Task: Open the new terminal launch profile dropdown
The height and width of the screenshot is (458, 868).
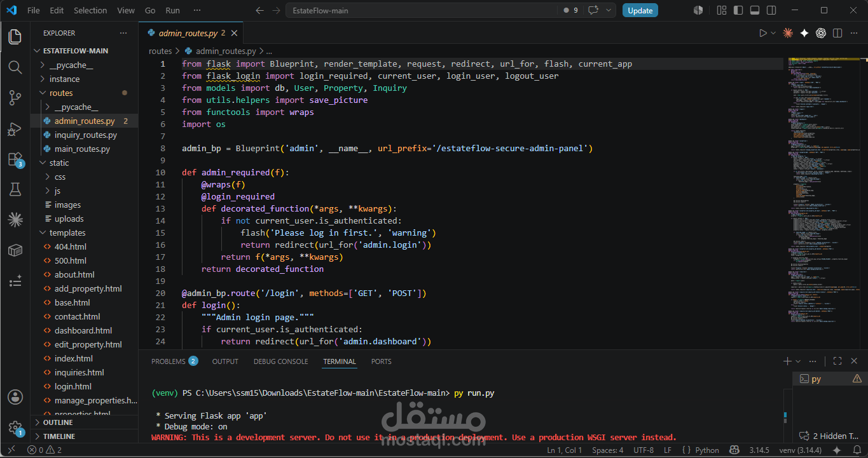Action: 797,361
